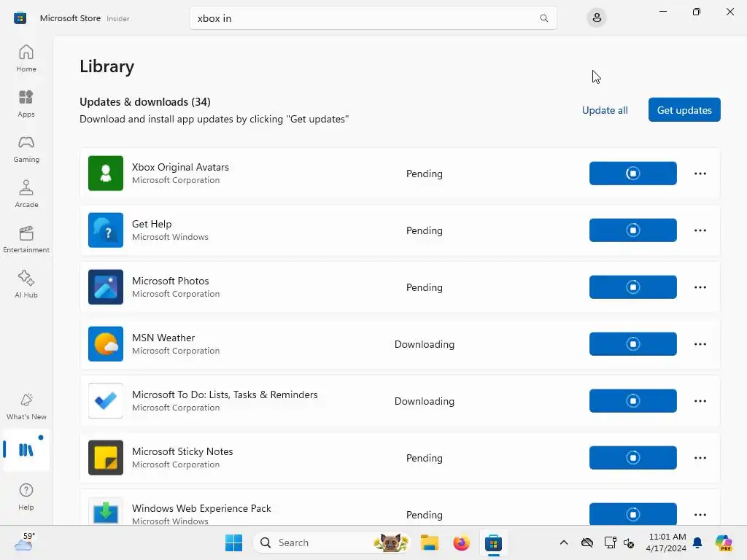Click the Get Help app icon
The height and width of the screenshot is (560, 747).
(106, 230)
